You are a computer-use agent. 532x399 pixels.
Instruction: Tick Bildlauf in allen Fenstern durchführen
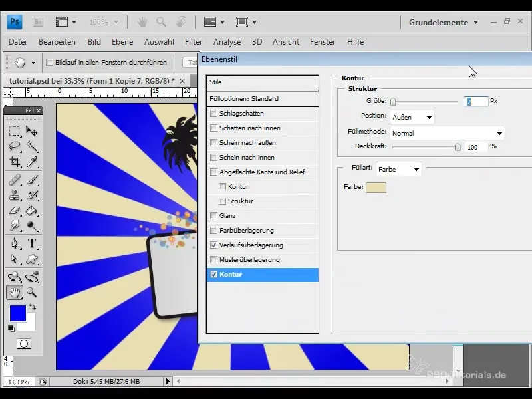coord(49,62)
